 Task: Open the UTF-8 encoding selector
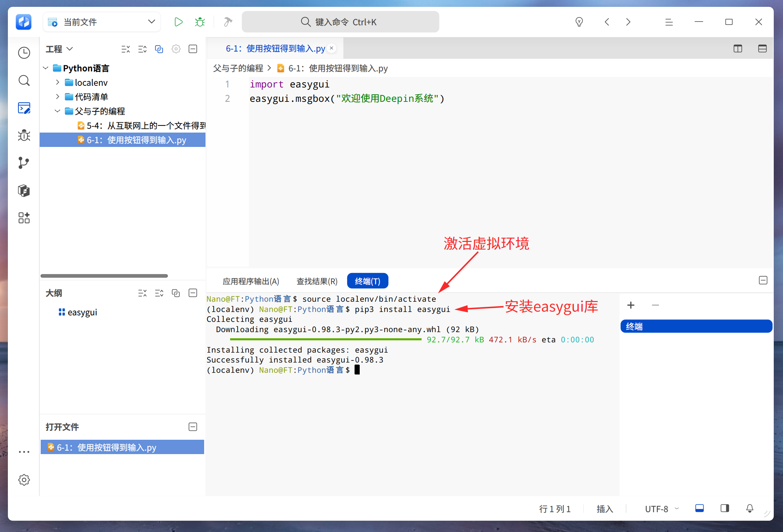click(x=661, y=509)
